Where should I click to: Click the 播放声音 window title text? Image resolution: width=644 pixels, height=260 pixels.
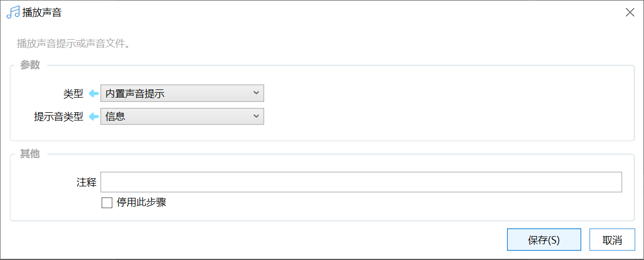pos(42,13)
